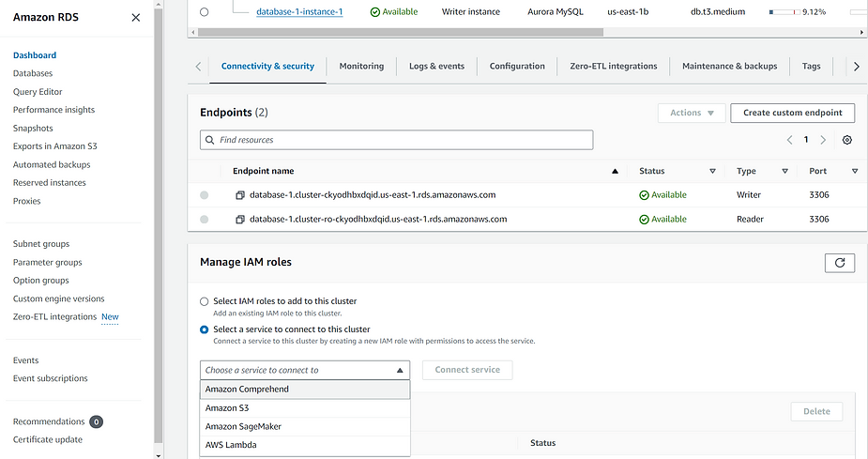Sort the Type column in Endpoints
Viewport: 868px width, 459px height.
[x=784, y=171]
